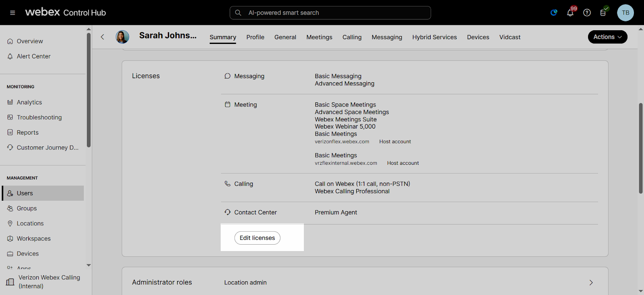
Task: Click the Meeting calendar icon
Action: tap(227, 104)
